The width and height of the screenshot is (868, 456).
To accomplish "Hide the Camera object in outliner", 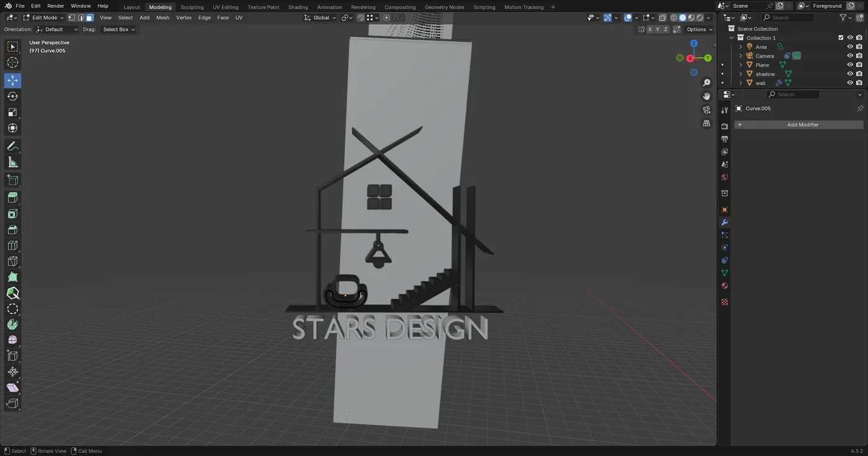I will tap(850, 56).
